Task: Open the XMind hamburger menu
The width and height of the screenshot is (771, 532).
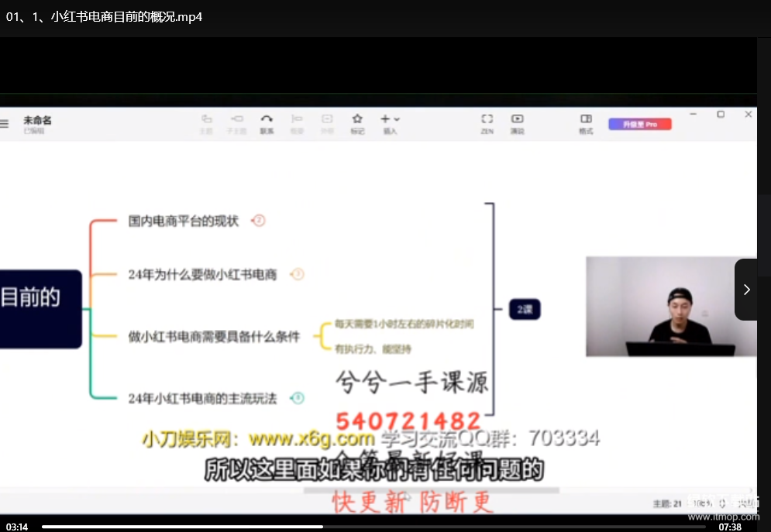Action: coord(4,124)
